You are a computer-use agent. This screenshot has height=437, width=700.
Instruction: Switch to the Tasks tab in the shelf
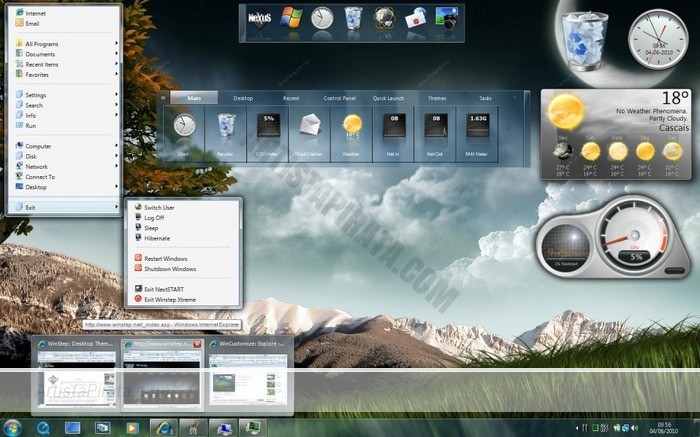tap(485, 98)
